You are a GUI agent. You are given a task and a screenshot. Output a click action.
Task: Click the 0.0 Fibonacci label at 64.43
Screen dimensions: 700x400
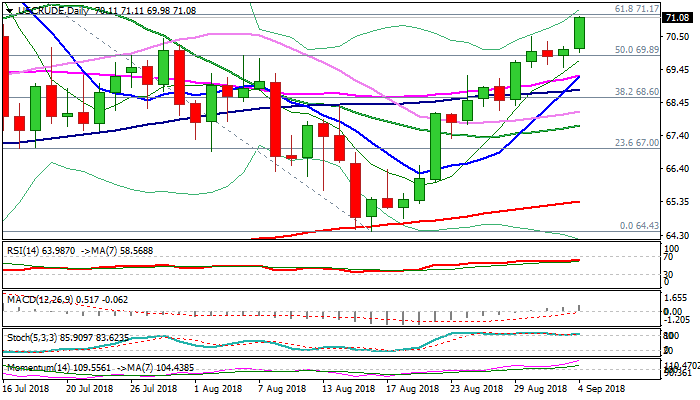637,225
